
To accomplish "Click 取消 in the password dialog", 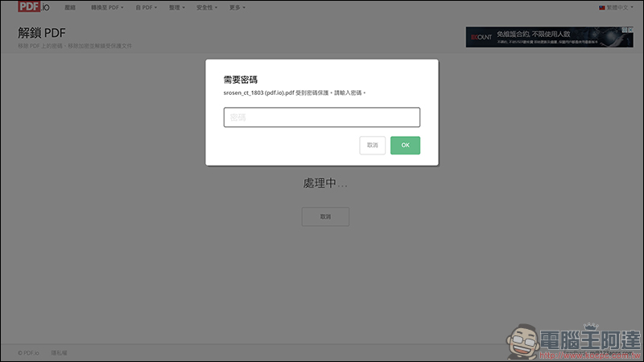I will (x=372, y=146).
